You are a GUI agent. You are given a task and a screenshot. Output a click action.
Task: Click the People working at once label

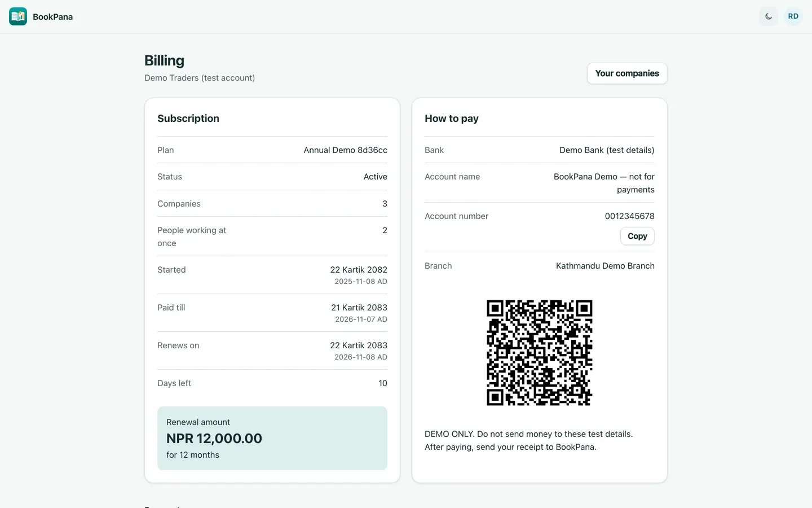[x=192, y=237]
